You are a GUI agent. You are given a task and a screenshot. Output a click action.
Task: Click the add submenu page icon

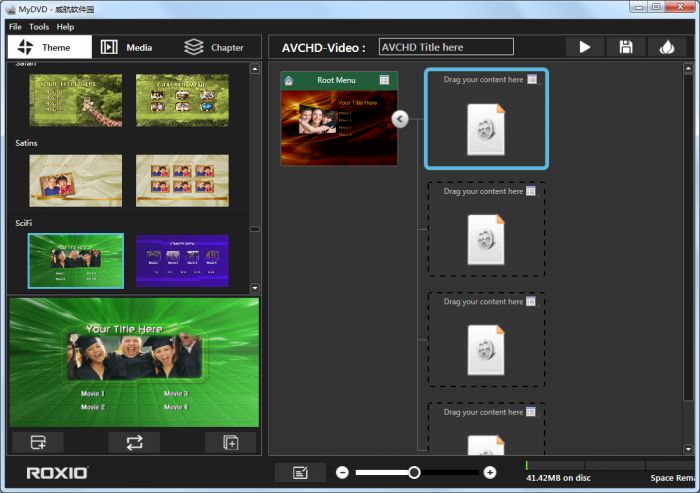230,443
